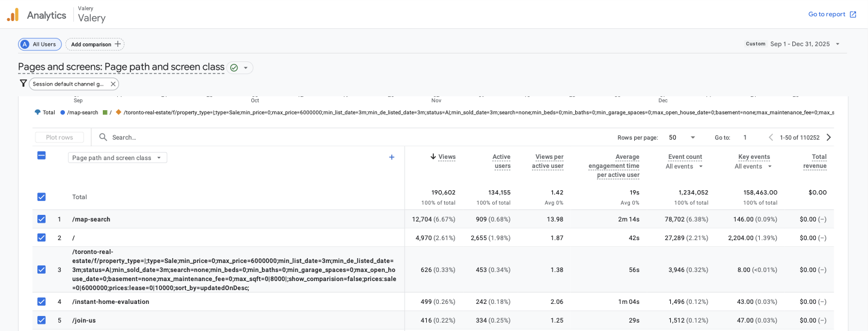Viewport: 868px width, 331px height.
Task: Uncheck the toronto-real-estate row checkbox
Action: click(x=41, y=270)
